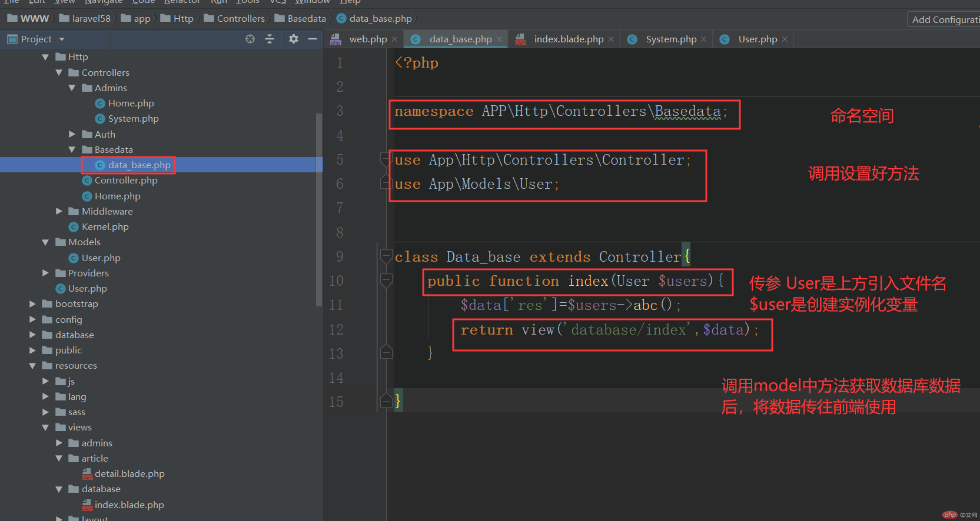Click app breadcrumb
The height and width of the screenshot is (521, 980).
pos(136,18)
